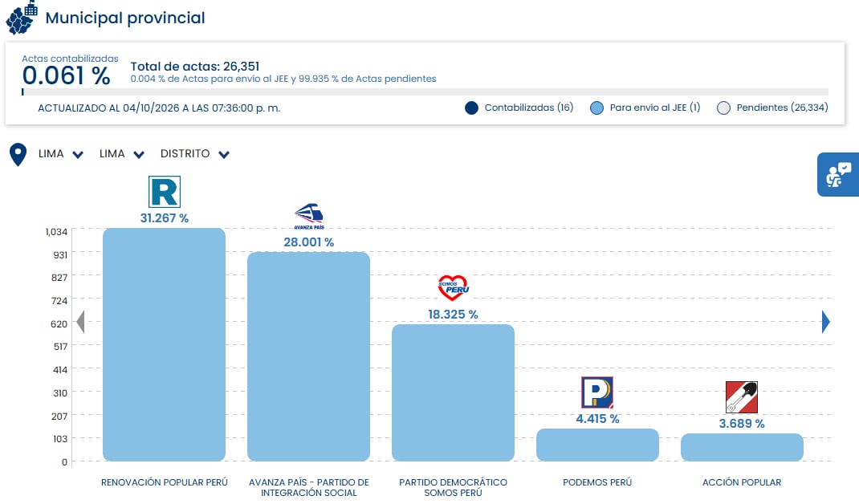Click the actas progress bar

[x=425, y=92]
